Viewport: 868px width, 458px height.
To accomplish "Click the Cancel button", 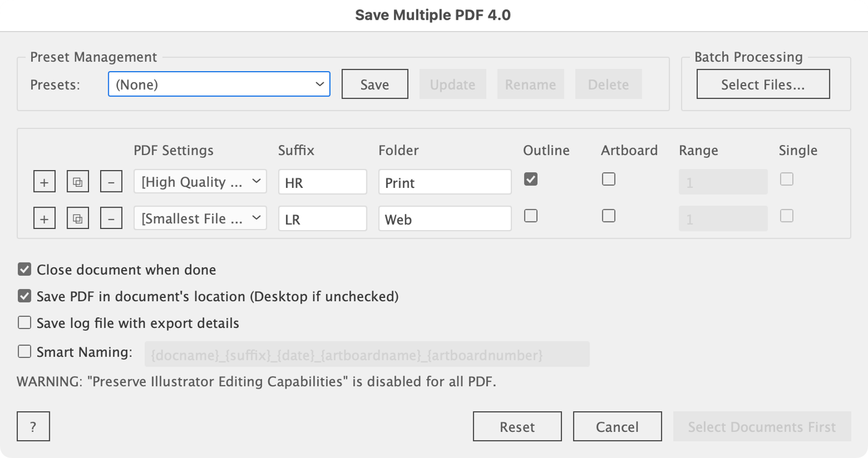I will [x=617, y=427].
